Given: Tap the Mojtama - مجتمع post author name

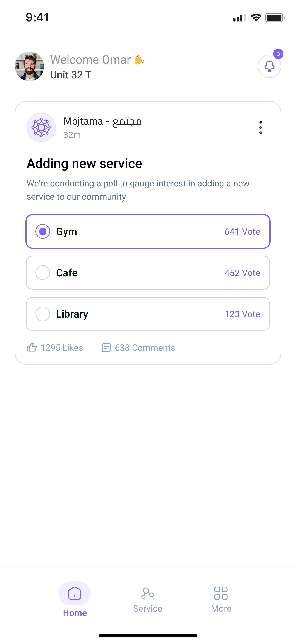Looking at the screenshot, I should (x=103, y=122).
